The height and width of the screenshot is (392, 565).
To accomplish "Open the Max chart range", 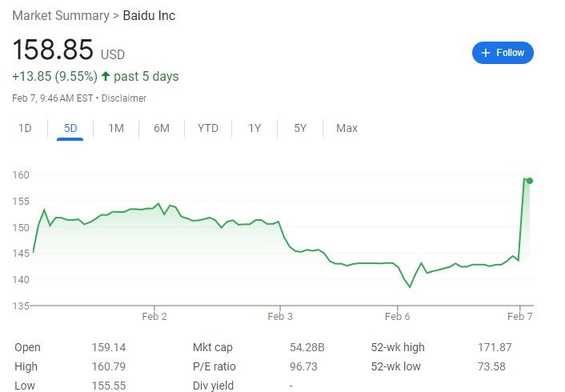I will coord(347,128).
